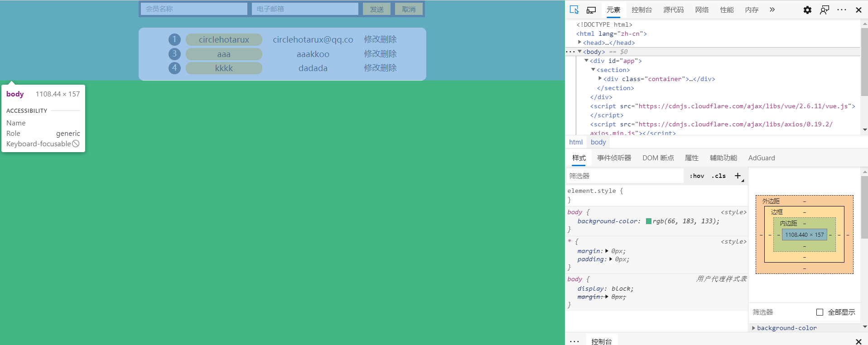
Task: Toggle :hov element state panel
Action: coord(697,176)
